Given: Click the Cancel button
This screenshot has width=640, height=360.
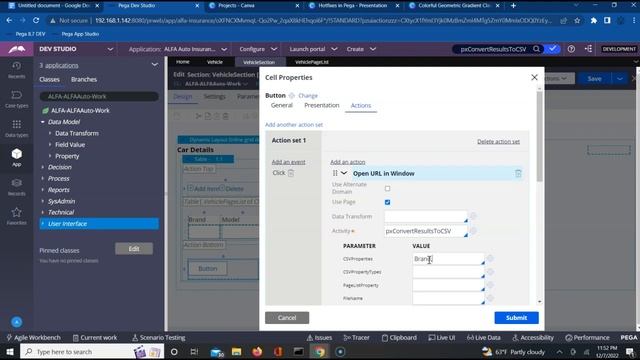Looking at the screenshot, I should [x=287, y=318].
